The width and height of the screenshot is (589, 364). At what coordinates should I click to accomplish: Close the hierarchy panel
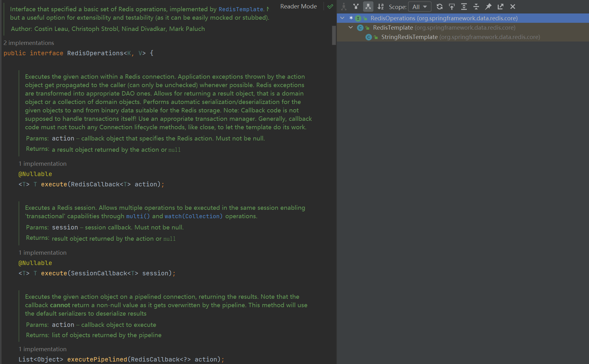(513, 7)
